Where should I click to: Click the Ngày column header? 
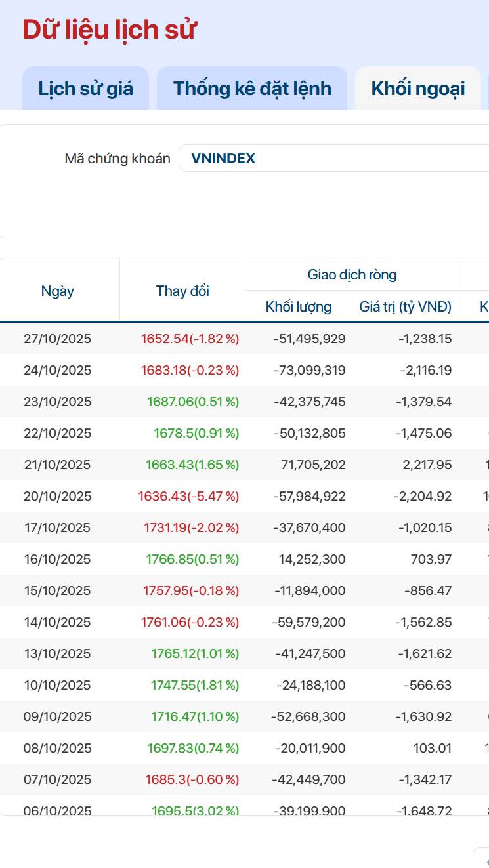click(58, 291)
